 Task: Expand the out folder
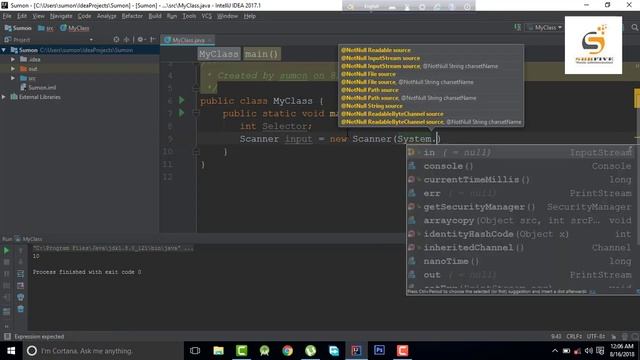click(x=13, y=69)
